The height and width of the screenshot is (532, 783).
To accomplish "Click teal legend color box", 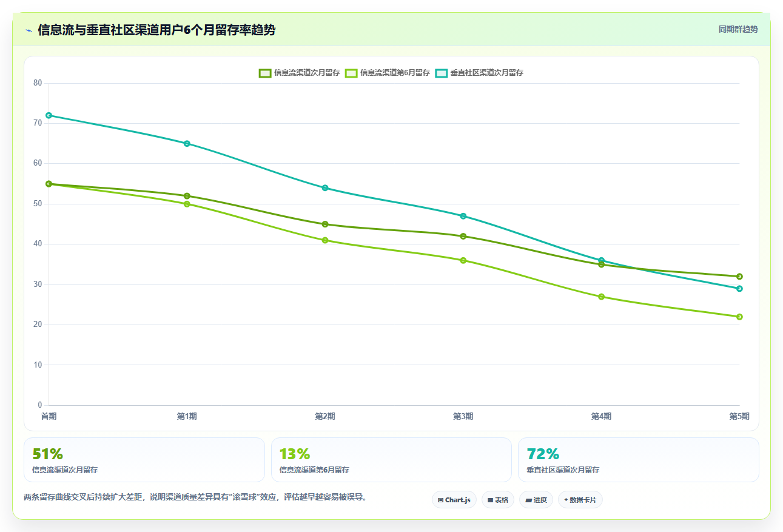I will point(442,73).
